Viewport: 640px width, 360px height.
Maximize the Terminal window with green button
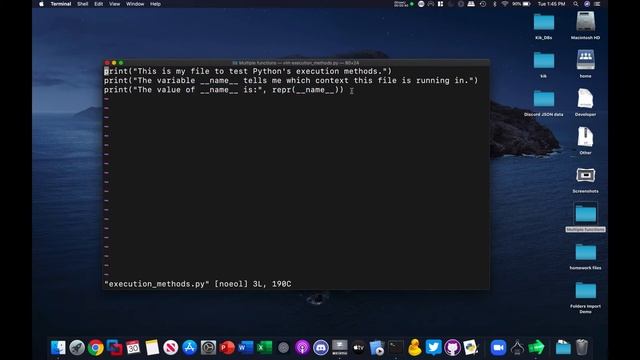(x=121, y=63)
